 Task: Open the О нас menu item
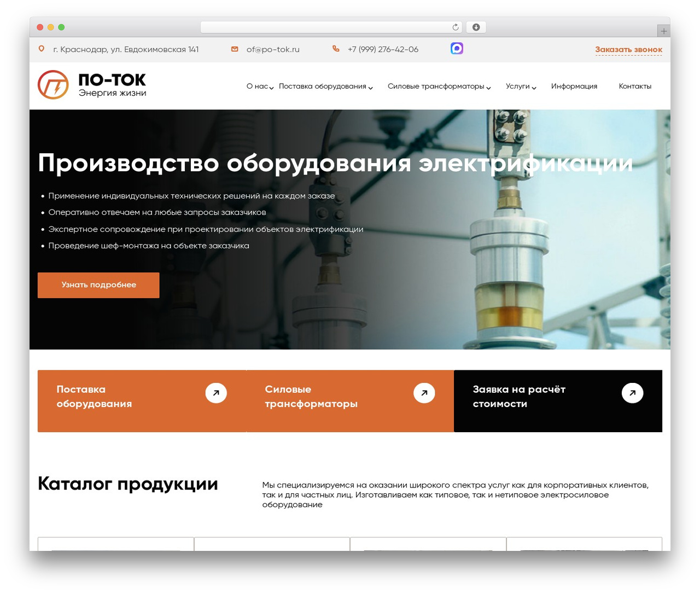click(257, 86)
